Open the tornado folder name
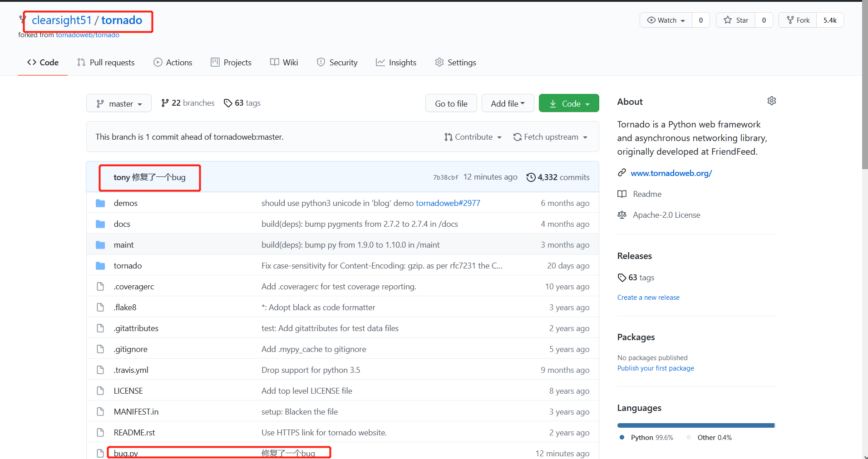Image resolution: width=868 pixels, height=459 pixels. pos(128,266)
